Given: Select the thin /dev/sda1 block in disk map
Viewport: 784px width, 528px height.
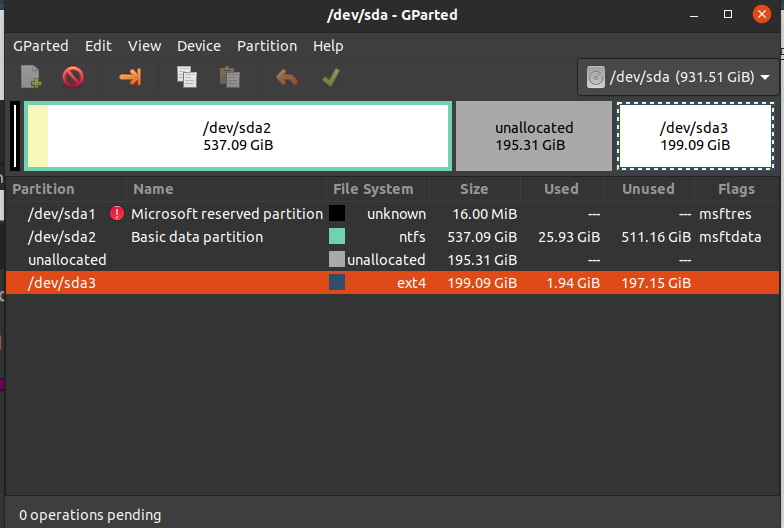Looking at the screenshot, I should [16, 136].
